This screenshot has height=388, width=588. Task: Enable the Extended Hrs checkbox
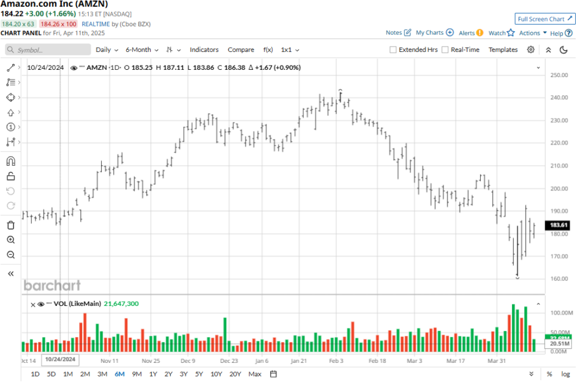(x=393, y=50)
